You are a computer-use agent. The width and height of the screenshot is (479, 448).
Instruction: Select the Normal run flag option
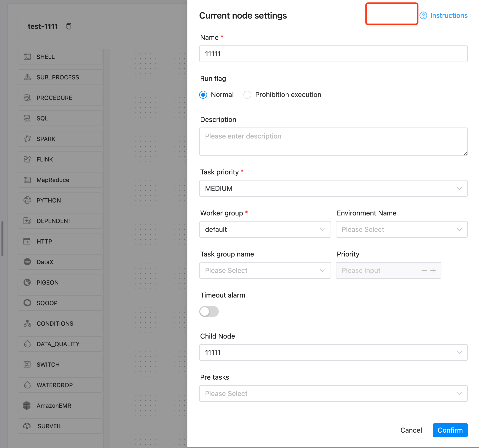203,95
